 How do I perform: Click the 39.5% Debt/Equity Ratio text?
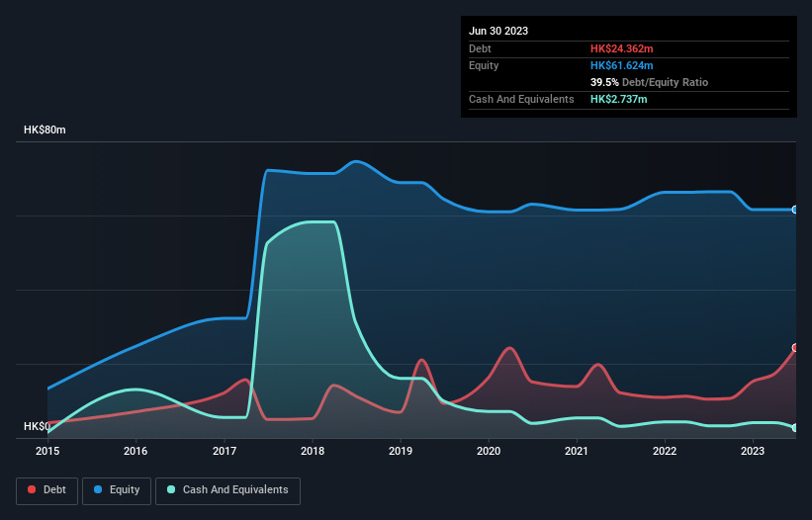(x=649, y=82)
